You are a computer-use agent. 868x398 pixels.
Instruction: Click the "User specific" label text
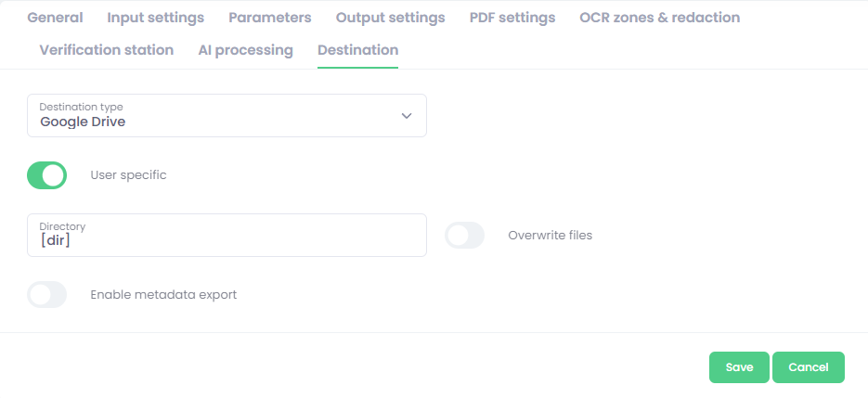pyautogui.click(x=128, y=175)
